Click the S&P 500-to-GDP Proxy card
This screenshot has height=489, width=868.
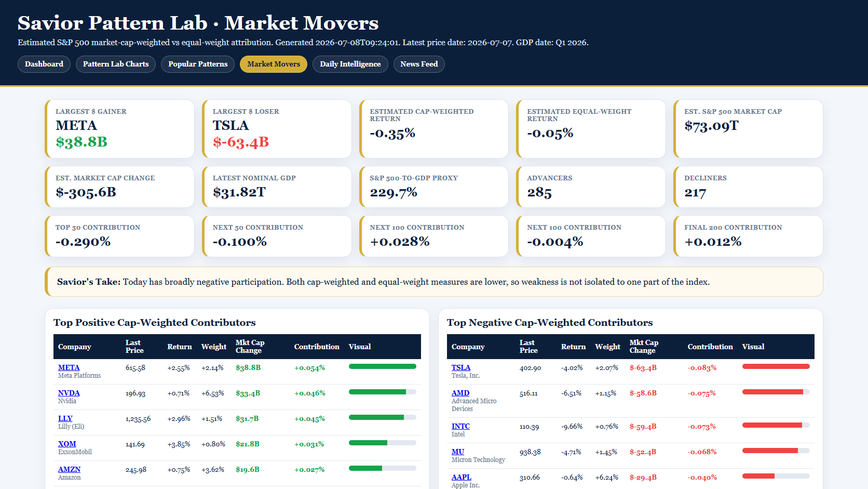pyautogui.click(x=434, y=187)
